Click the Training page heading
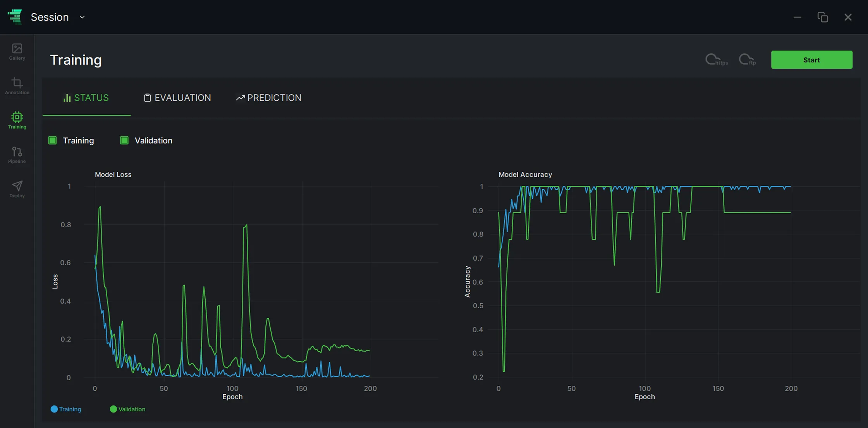Image resolution: width=868 pixels, height=428 pixels. [76, 60]
